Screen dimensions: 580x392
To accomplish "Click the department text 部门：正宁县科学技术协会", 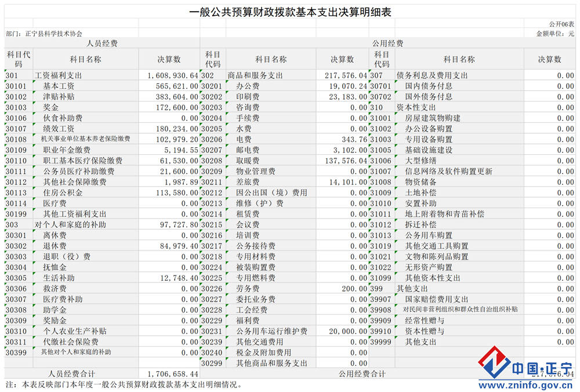I will (x=44, y=34).
